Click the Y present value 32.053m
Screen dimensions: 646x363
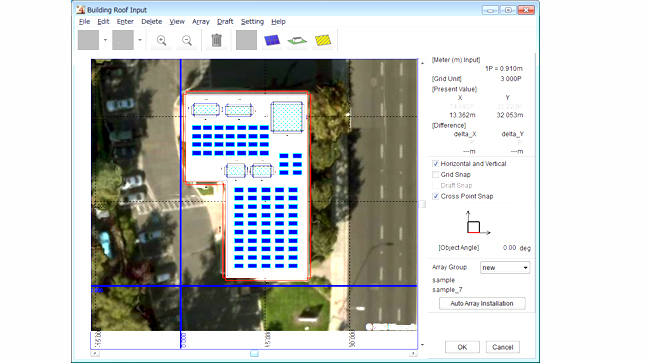pos(510,115)
